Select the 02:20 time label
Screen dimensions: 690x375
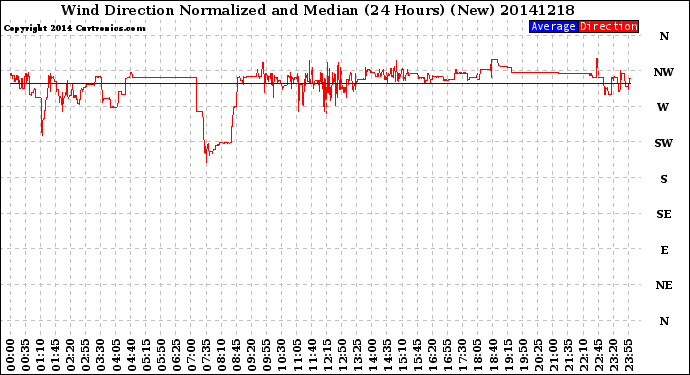click(71, 355)
